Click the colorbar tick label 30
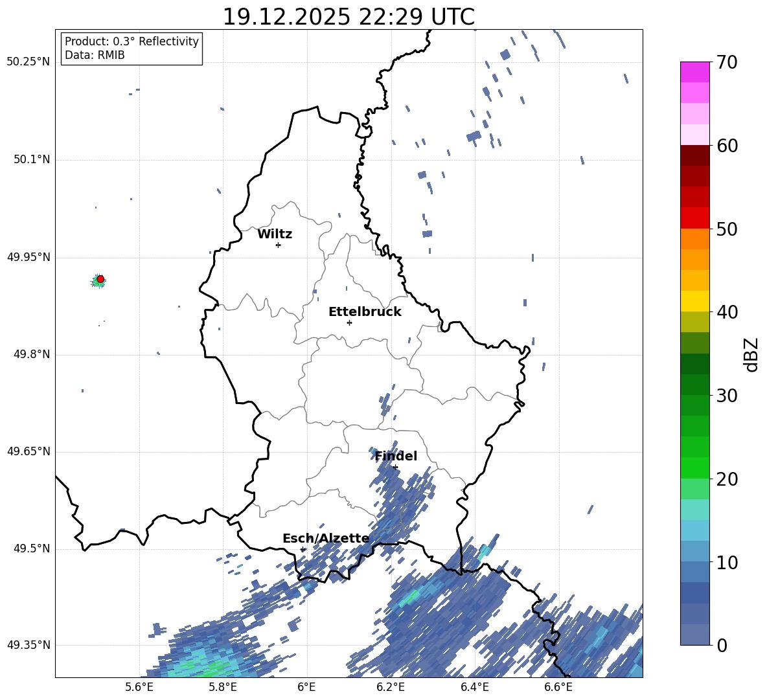The image size is (767, 700). click(727, 396)
